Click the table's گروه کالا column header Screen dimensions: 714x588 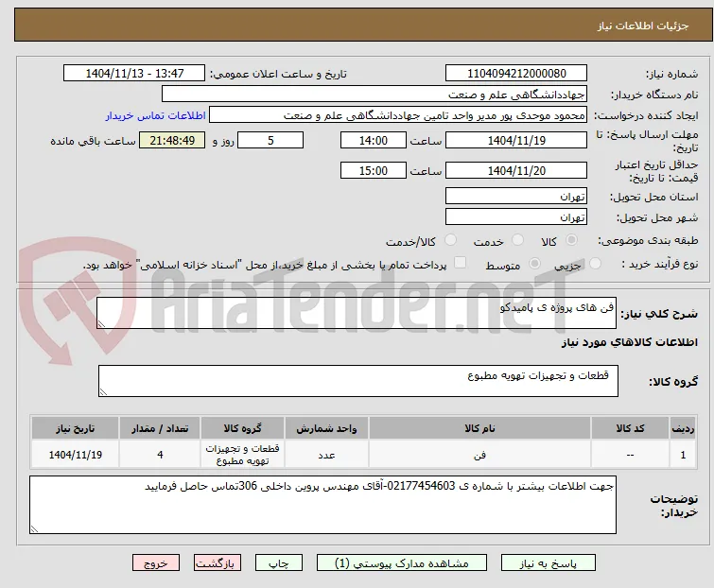pyautogui.click(x=243, y=428)
